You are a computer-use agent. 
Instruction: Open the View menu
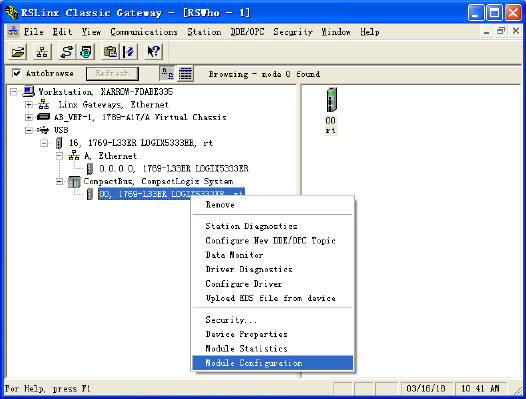[x=91, y=32]
